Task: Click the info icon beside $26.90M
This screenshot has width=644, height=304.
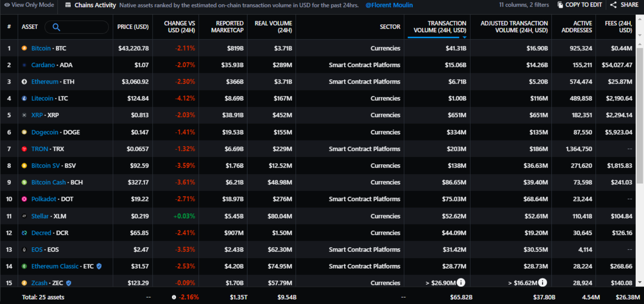Action: click(x=461, y=282)
